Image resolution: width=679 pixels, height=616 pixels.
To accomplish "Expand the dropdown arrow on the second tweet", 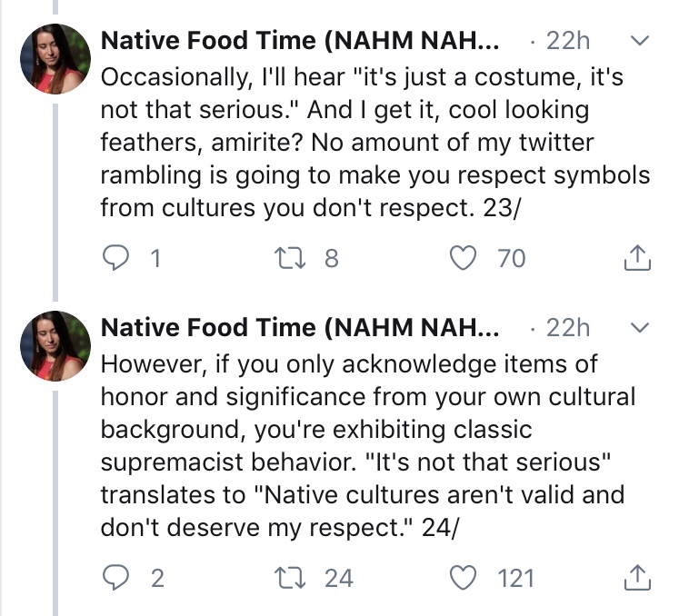I will click(x=639, y=326).
